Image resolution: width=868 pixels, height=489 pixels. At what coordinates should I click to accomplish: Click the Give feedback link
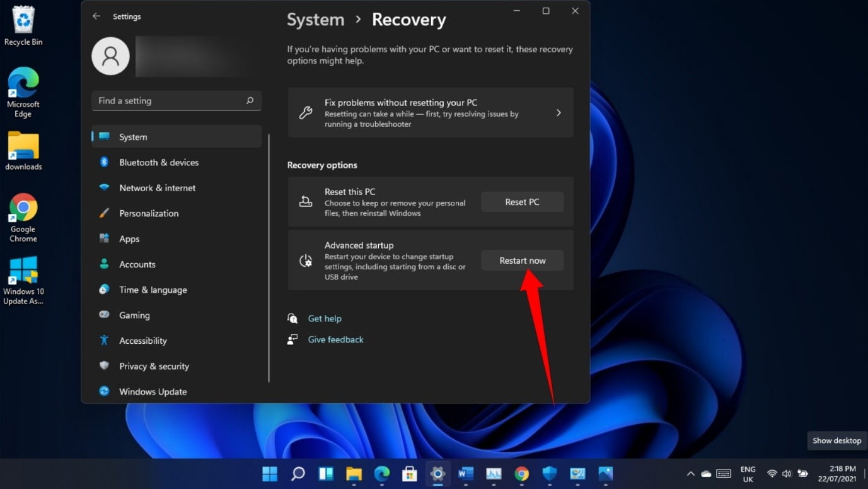click(x=335, y=339)
